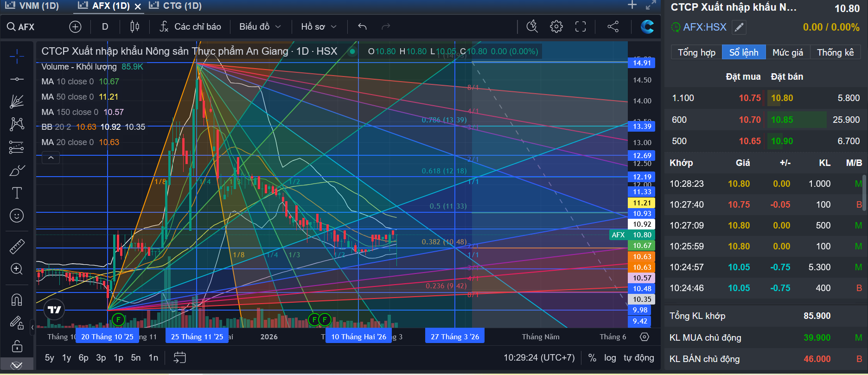Open the 'Hồ sơ' dropdown
Screen dimensions: 868x375
click(319, 27)
